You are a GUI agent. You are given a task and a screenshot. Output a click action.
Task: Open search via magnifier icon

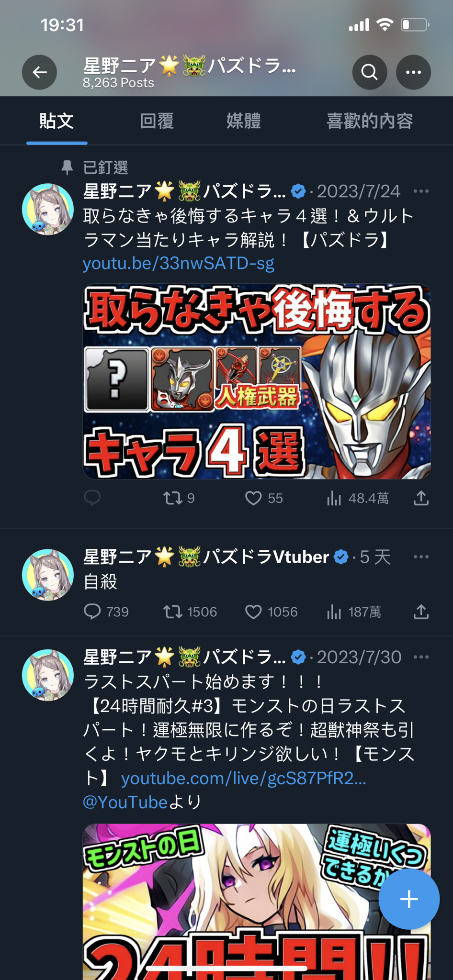tap(370, 72)
